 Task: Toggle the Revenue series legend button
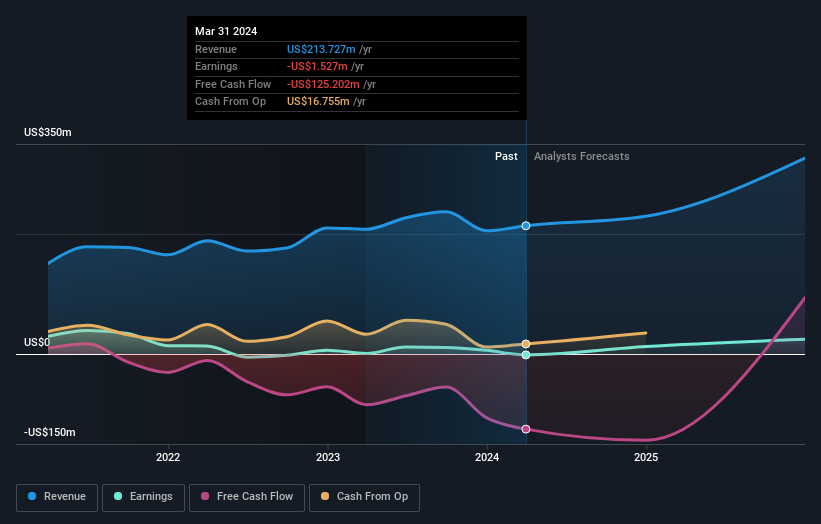(57, 497)
